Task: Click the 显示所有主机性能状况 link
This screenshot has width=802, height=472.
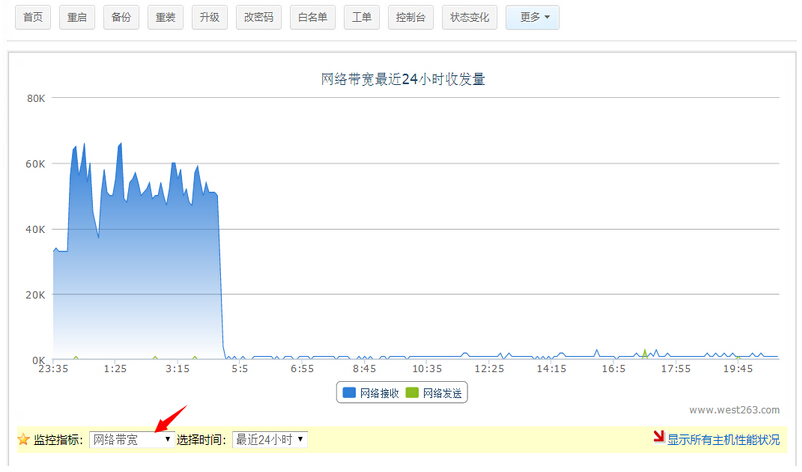Action: pos(723,439)
